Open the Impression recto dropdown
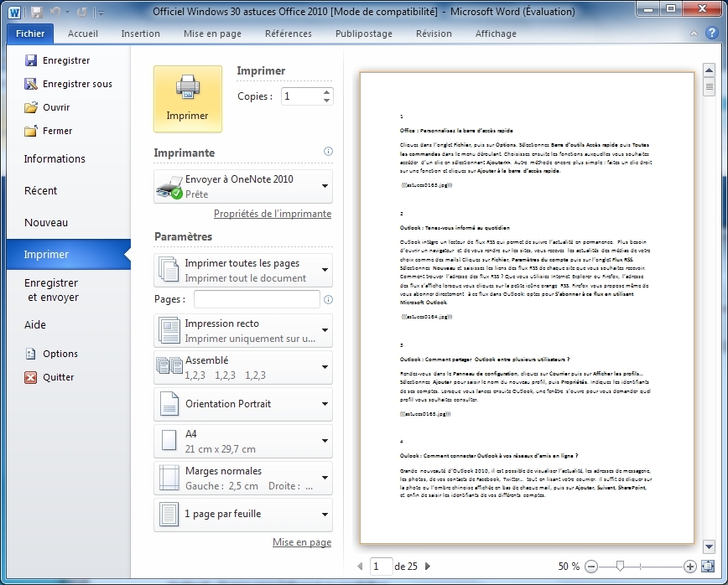This screenshot has width=728, height=585. pyautogui.click(x=243, y=330)
